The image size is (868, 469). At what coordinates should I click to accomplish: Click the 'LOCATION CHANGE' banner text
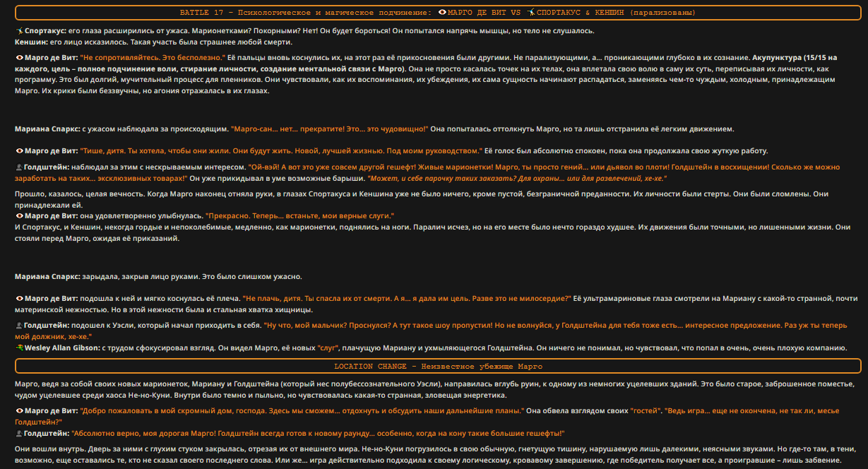371,367
